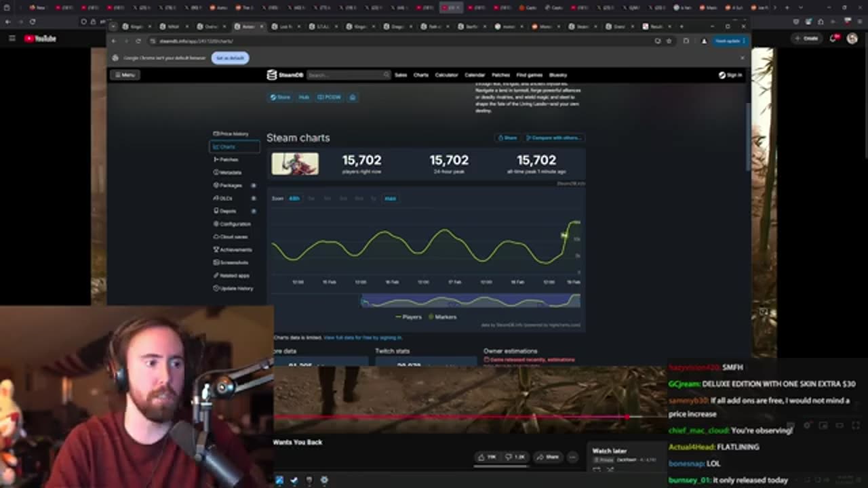
Task: Click the Share button above the chart
Action: [x=508, y=138]
